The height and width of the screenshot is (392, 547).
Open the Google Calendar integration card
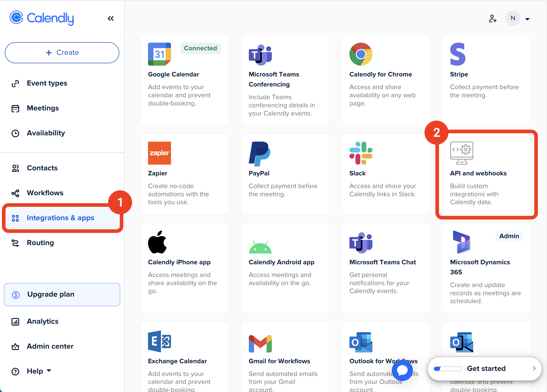pyautogui.click(x=184, y=80)
